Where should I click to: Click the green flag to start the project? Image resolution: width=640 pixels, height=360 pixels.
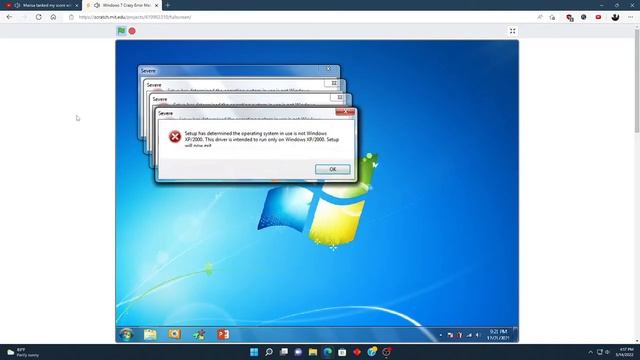(x=121, y=31)
